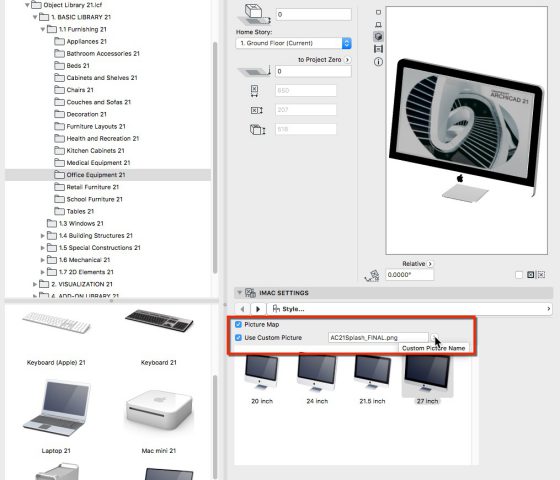Click the bottom elevation to home story field

pos(313,15)
